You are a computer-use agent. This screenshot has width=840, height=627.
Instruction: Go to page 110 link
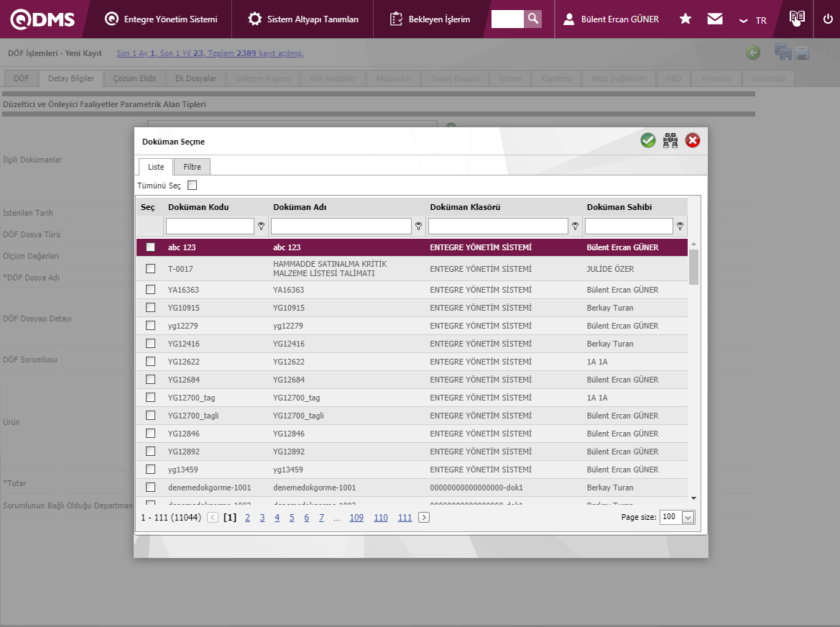click(x=381, y=518)
